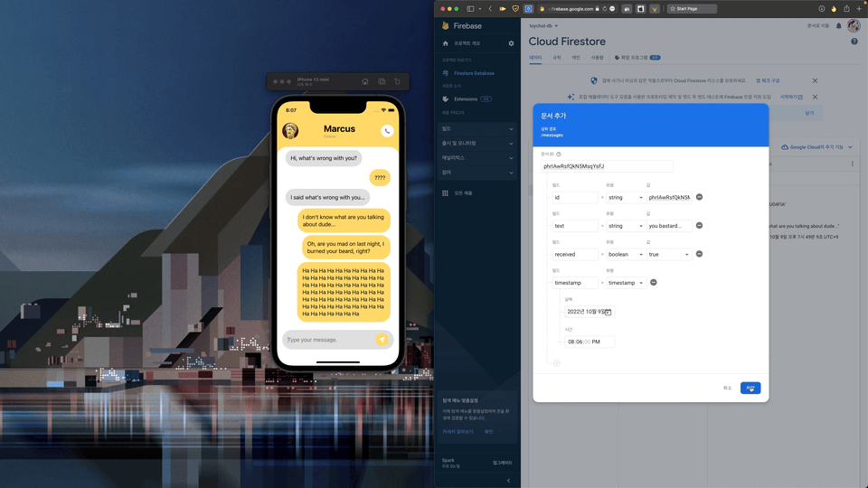Go back in Safari

coord(490,9)
